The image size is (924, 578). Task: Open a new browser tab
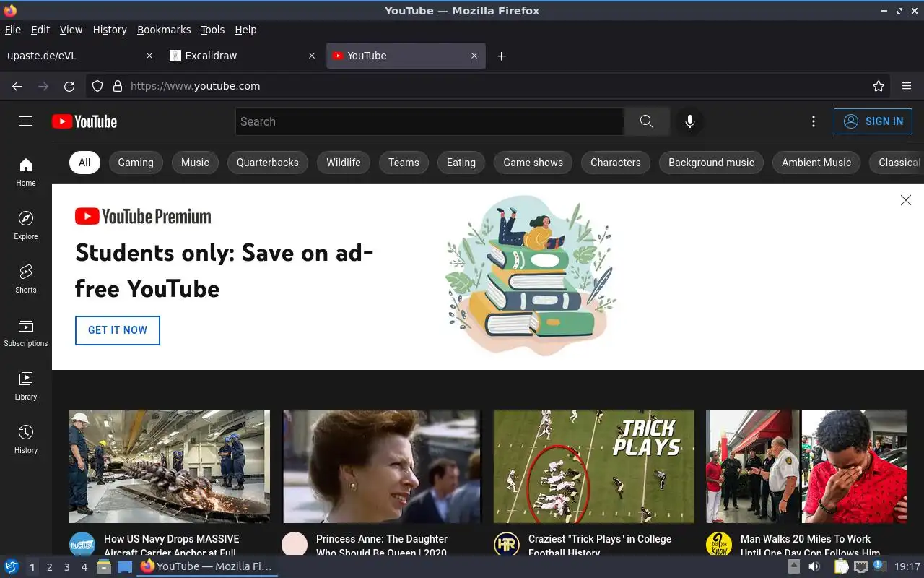click(501, 56)
